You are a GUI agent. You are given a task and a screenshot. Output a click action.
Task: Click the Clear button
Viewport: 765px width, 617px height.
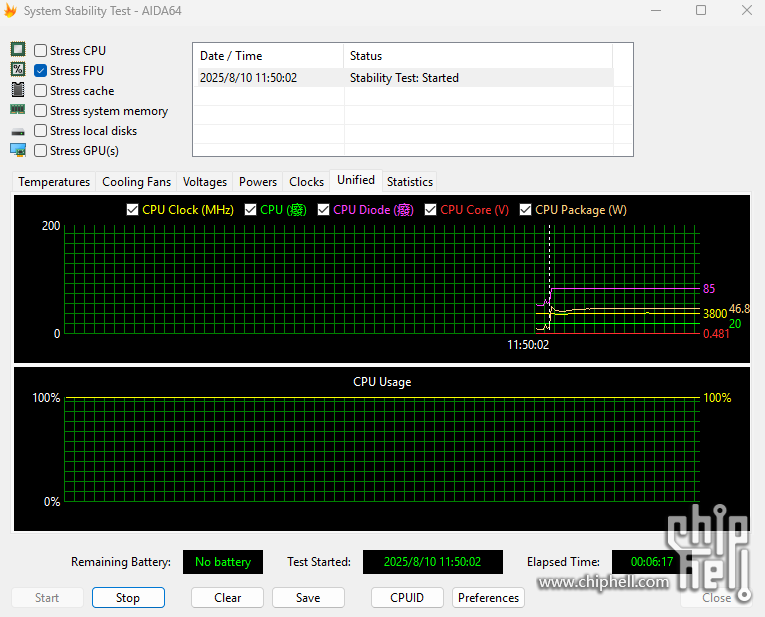tap(227, 597)
